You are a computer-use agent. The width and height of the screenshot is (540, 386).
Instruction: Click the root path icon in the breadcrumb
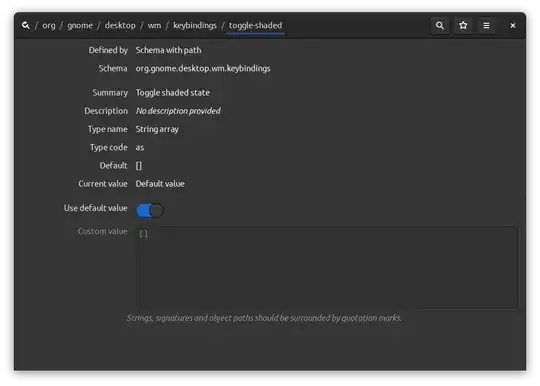point(26,25)
